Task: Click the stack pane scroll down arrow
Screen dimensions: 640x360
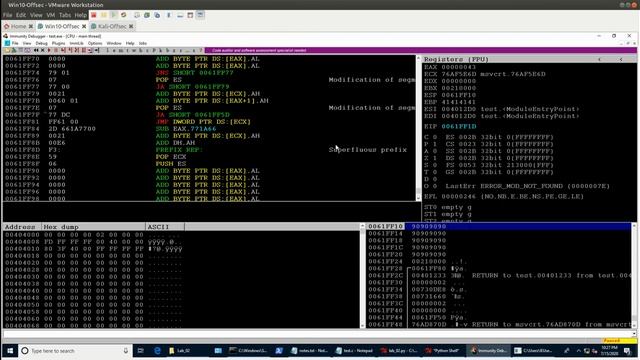Action: pyautogui.click(x=634, y=325)
